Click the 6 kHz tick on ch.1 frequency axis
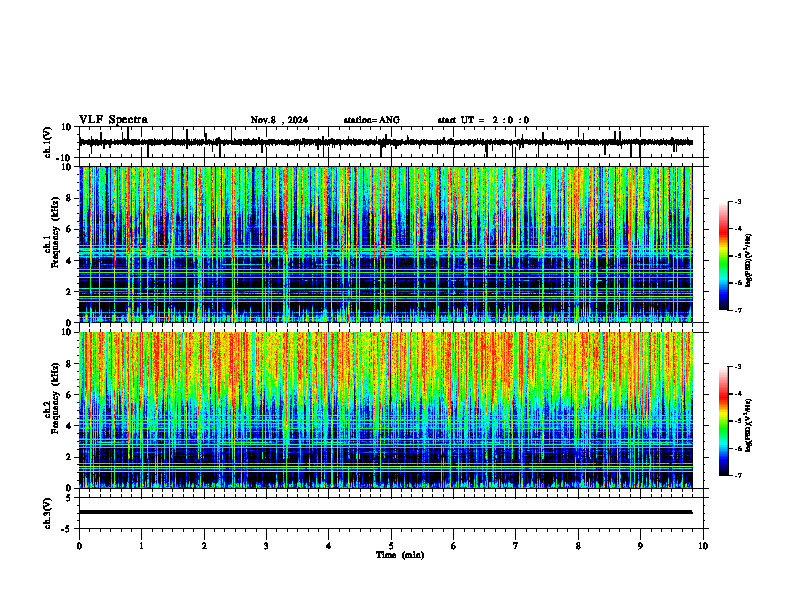 [x=69, y=229]
